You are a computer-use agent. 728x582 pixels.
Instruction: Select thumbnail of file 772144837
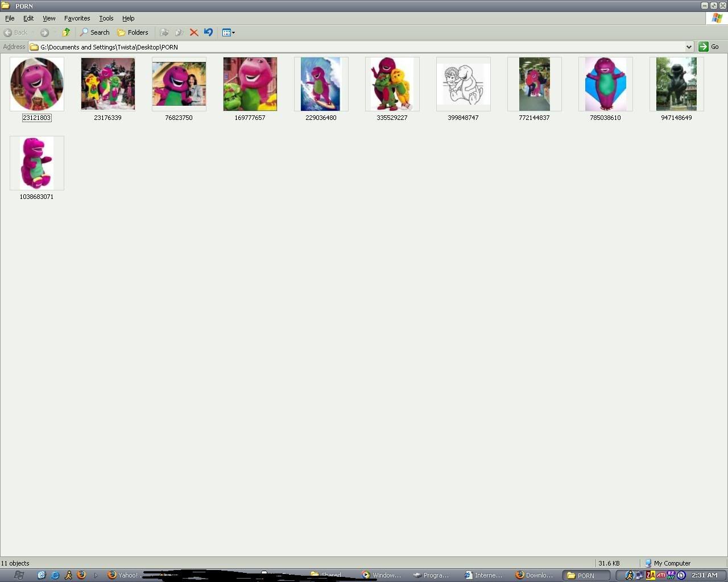click(x=534, y=84)
